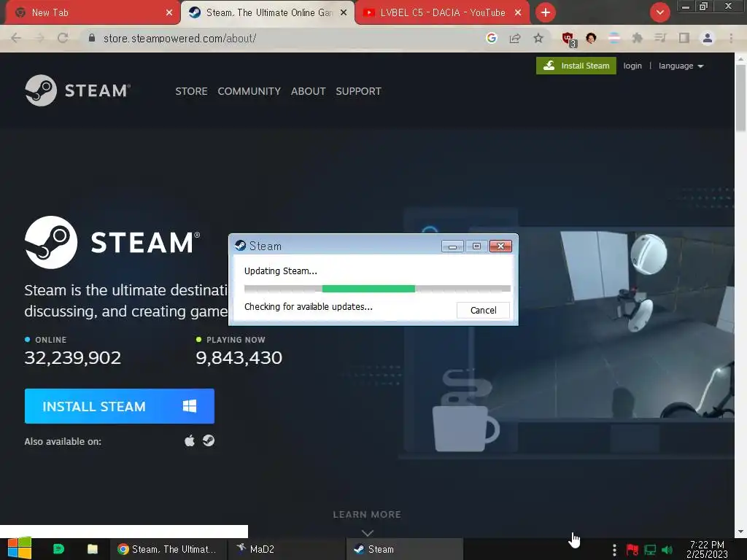This screenshot has width=747, height=560.
Task: Open the SUPPORT page
Action: pyautogui.click(x=358, y=91)
